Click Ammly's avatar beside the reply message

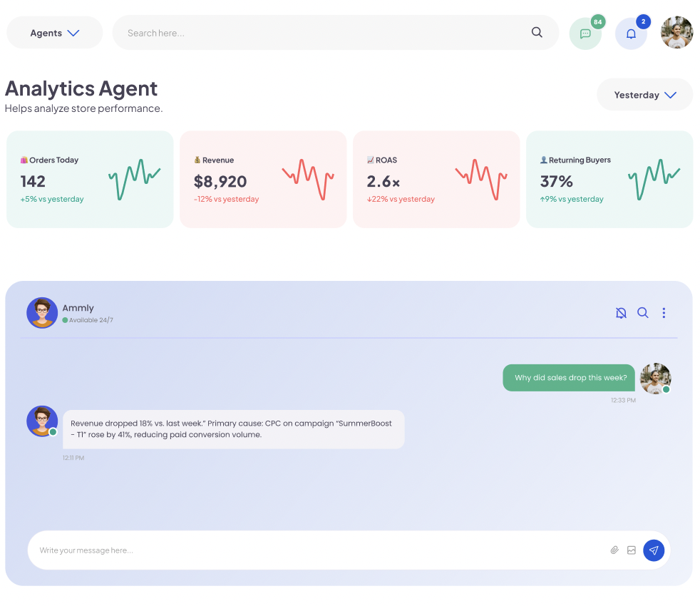pyautogui.click(x=42, y=421)
